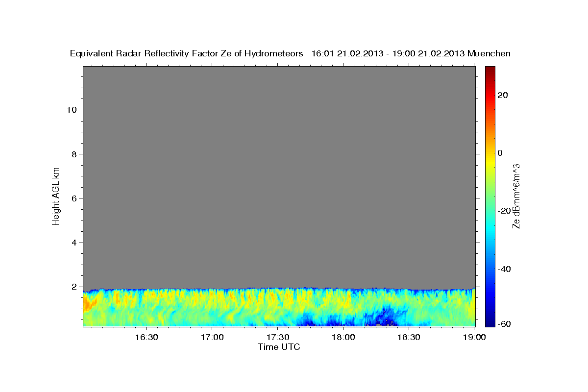Click the height axis tick label '10'
This screenshot has width=588, height=392.
pyautogui.click(x=71, y=110)
